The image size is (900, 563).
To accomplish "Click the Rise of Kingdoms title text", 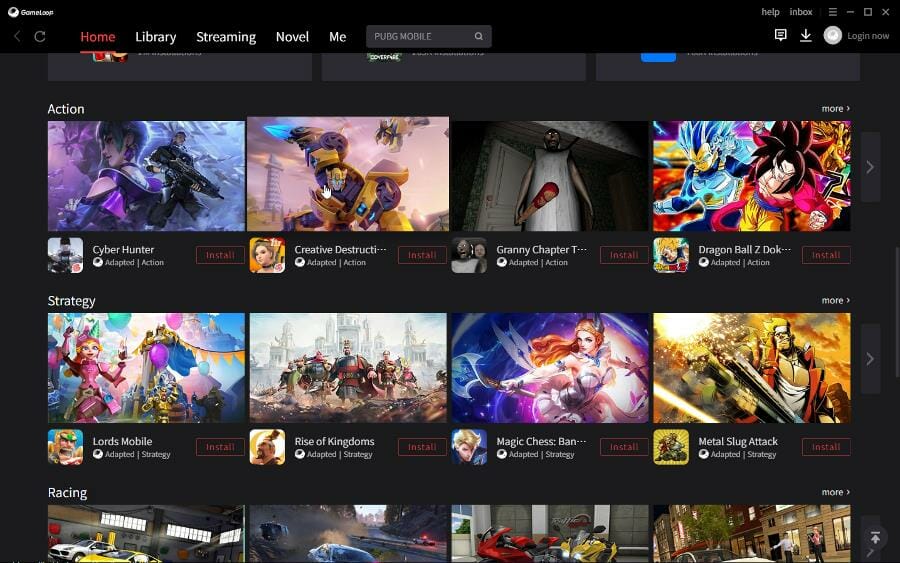I will pyautogui.click(x=334, y=441).
